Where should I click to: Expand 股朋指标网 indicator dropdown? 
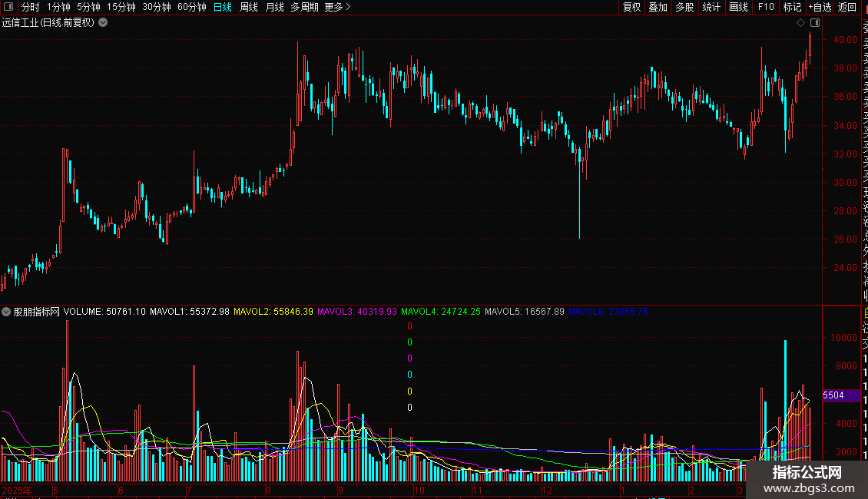tap(6, 312)
